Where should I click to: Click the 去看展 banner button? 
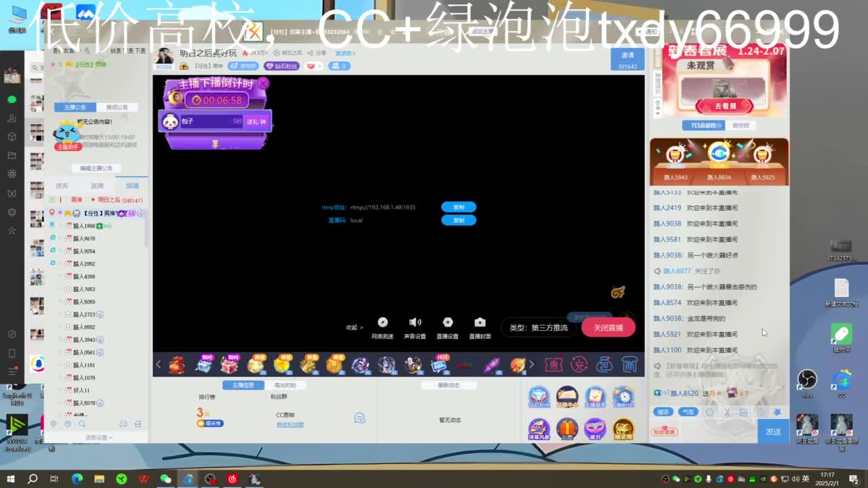point(725,106)
